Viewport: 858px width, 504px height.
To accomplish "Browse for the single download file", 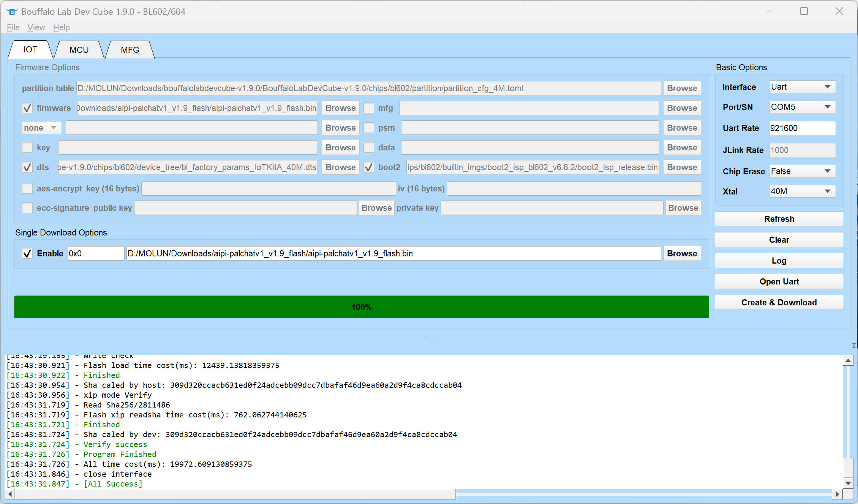I will click(682, 253).
